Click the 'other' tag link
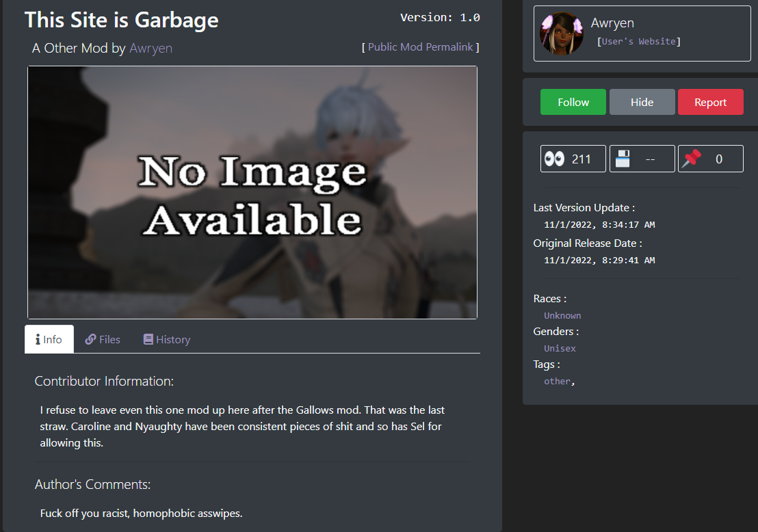The image size is (758, 532). [x=557, y=382]
